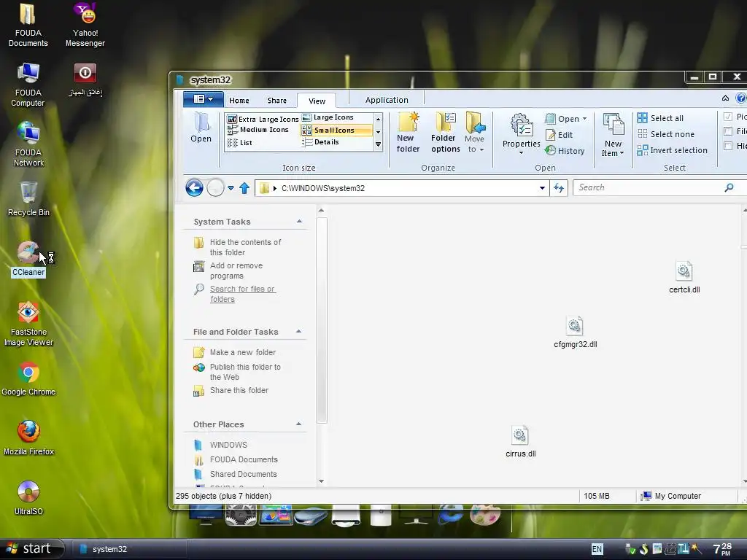Image resolution: width=747 pixels, height=560 pixels.
Task: Open the History ribbon command
Action: click(565, 151)
